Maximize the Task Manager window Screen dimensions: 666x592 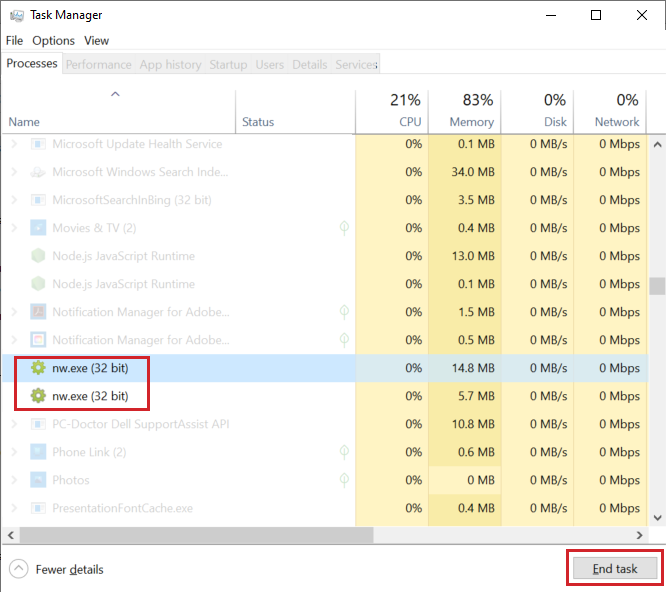point(596,15)
